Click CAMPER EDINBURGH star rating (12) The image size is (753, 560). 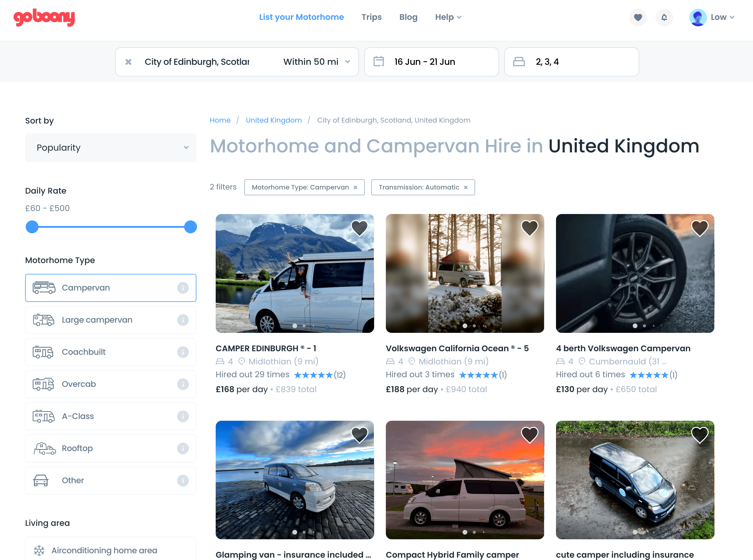click(320, 375)
